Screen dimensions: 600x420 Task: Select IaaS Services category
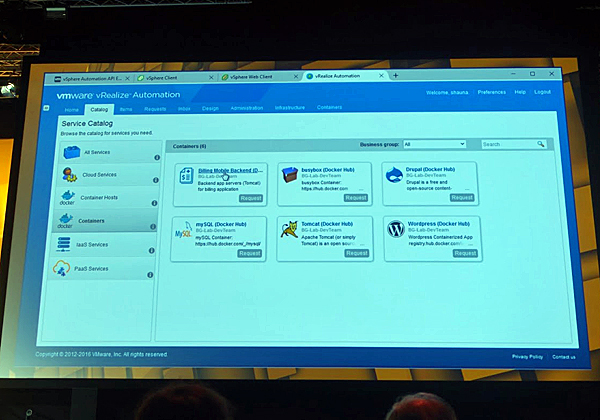pos(97,244)
